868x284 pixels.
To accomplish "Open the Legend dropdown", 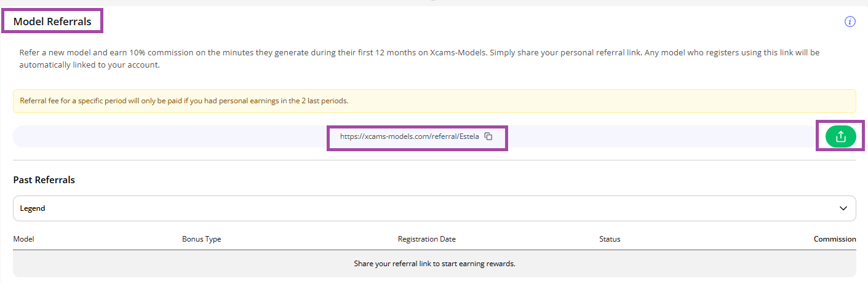I will [434, 208].
